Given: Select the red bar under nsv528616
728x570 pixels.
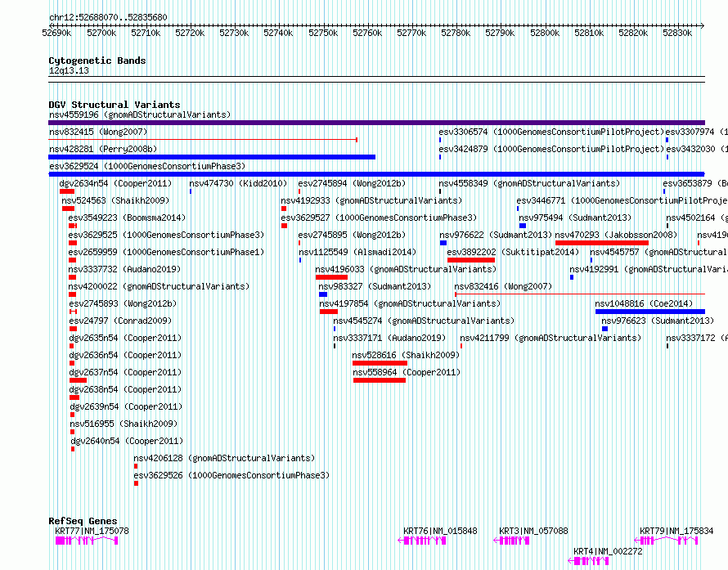Looking at the screenshot, I should coord(380,363).
